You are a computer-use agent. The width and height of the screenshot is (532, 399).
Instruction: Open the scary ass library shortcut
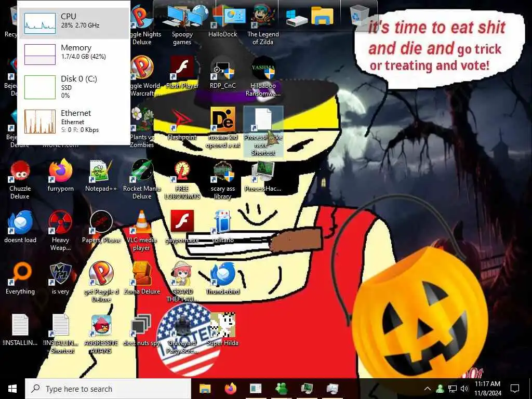pyautogui.click(x=222, y=180)
